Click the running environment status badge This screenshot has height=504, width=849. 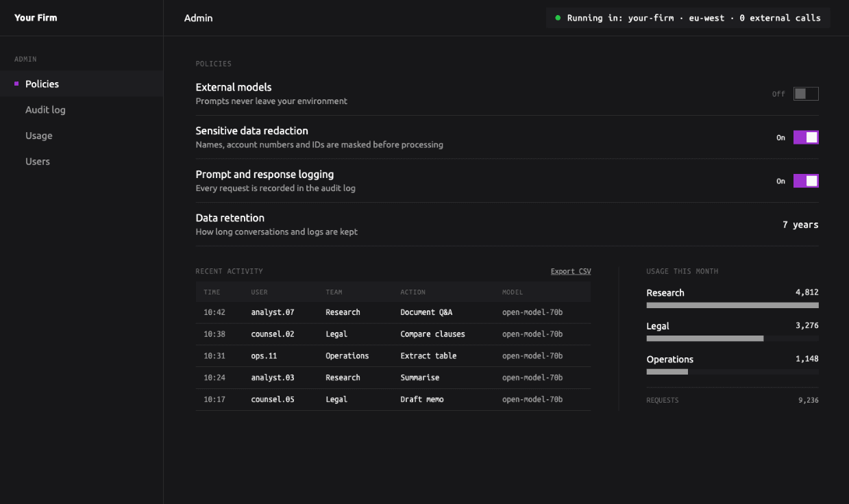click(688, 18)
